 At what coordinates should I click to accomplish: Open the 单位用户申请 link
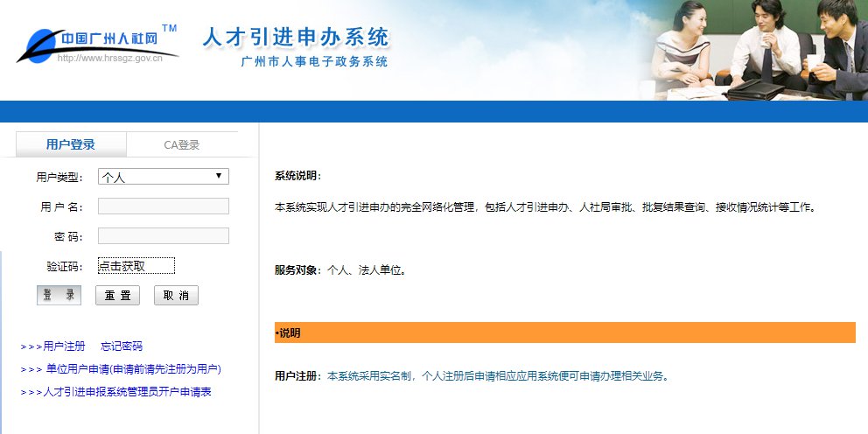[x=121, y=369]
